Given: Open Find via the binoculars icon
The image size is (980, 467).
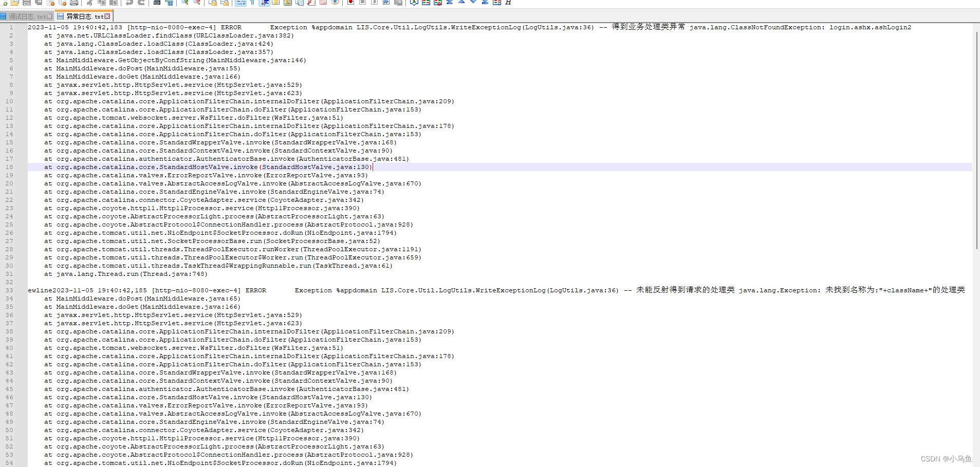Looking at the screenshot, I should tap(157, 2).
